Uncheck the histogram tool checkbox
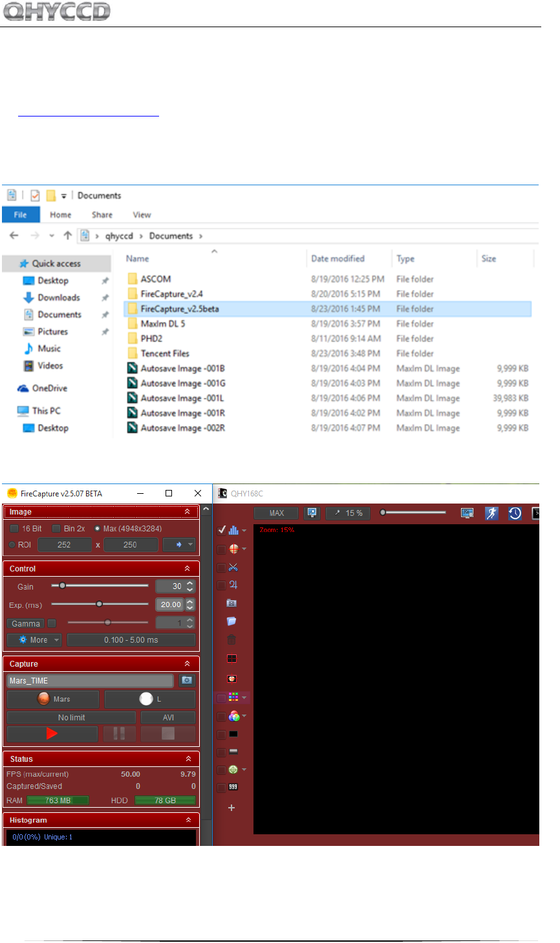560x943 pixels. coord(222,530)
